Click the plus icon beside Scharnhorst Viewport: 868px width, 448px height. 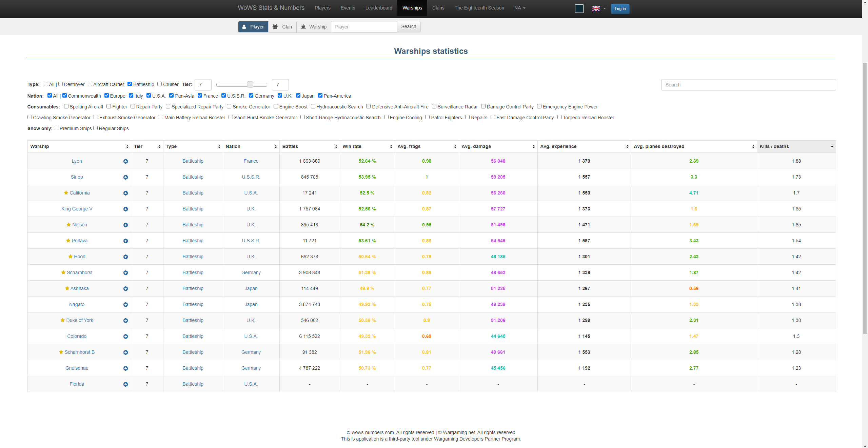point(125,273)
